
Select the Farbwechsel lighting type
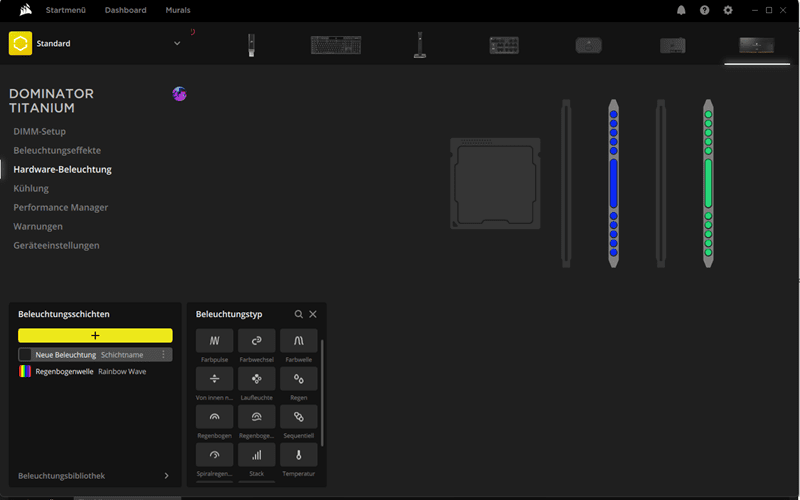click(257, 340)
